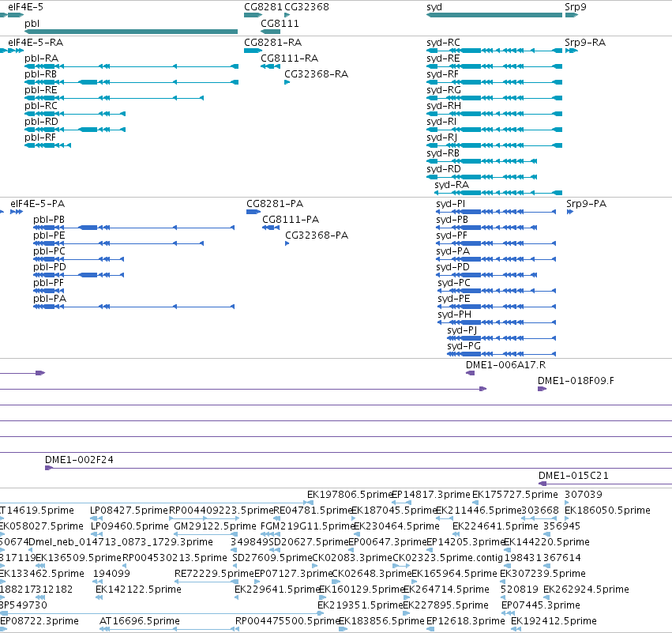Screen dimensions: 672x633
Task: Choose transcript pbl-RE label
Action: (x=41, y=90)
